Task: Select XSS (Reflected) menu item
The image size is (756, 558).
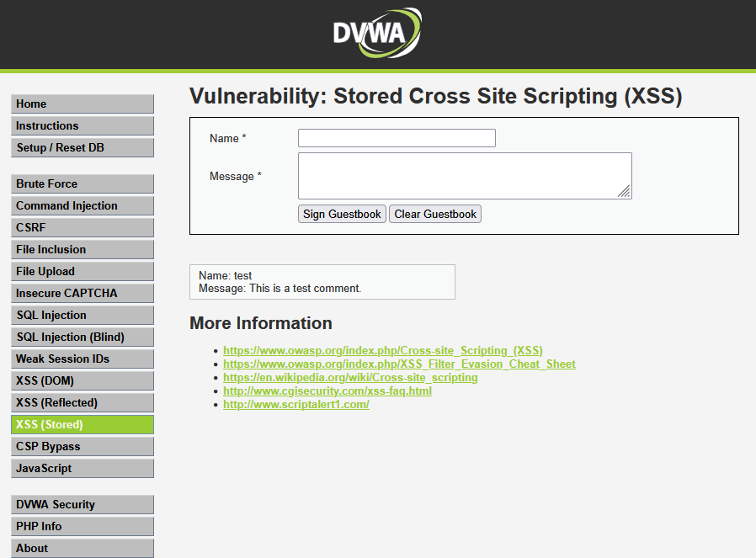Action: [83, 403]
